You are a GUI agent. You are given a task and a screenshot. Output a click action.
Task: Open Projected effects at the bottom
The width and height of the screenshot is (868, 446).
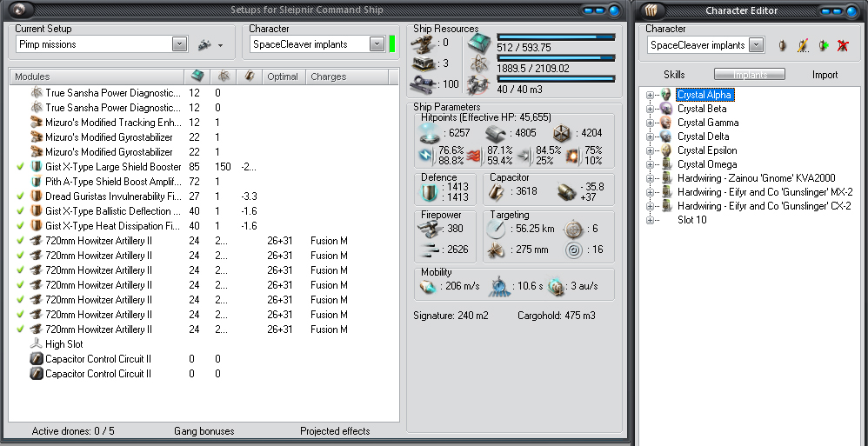(335, 431)
